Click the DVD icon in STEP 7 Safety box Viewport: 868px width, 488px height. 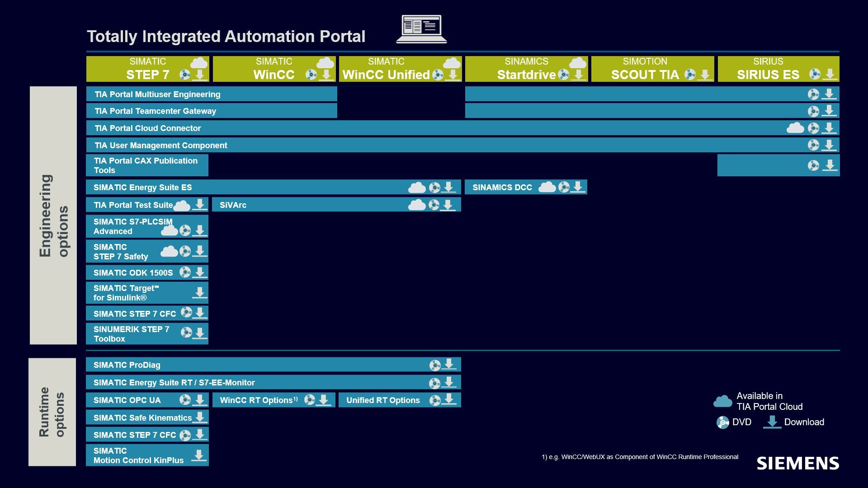(185, 251)
